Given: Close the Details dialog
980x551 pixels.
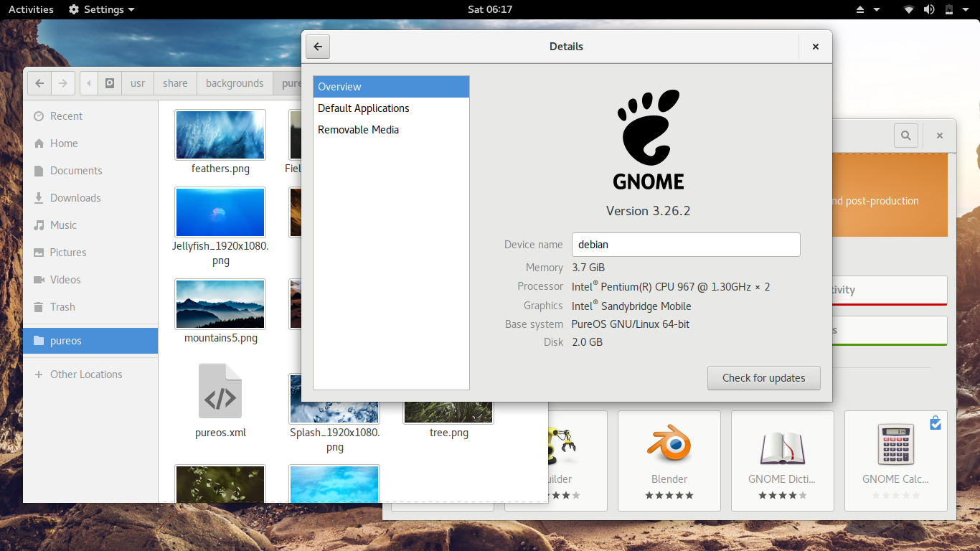Looking at the screenshot, I should coord(816,47).
